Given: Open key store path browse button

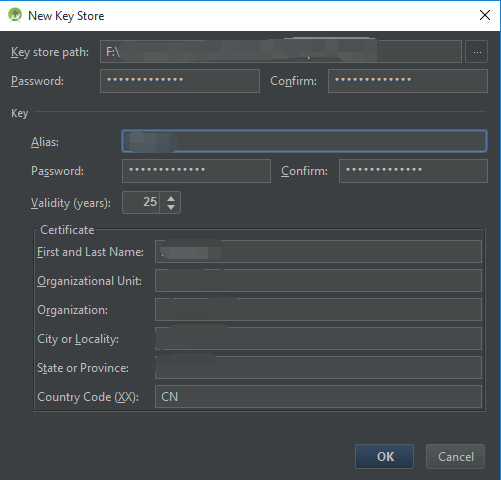Looking at the screenshot, I should click(x=476, y=52).
